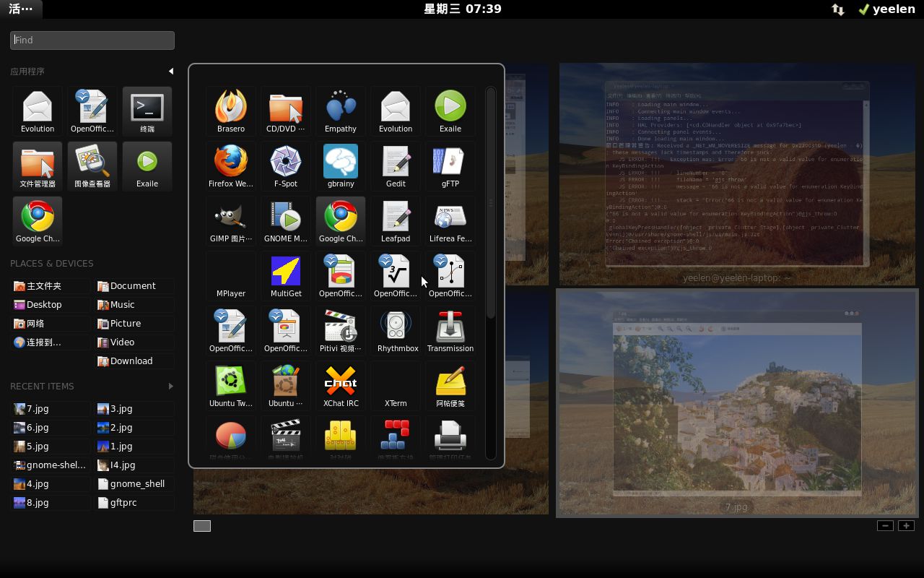Add a workspace with the plus button
Screen dimensions: 924x578
[906, 525]
